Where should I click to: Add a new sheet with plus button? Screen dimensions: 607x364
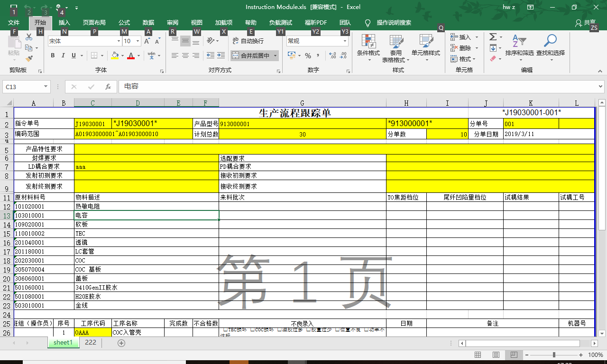click(121, 343)
